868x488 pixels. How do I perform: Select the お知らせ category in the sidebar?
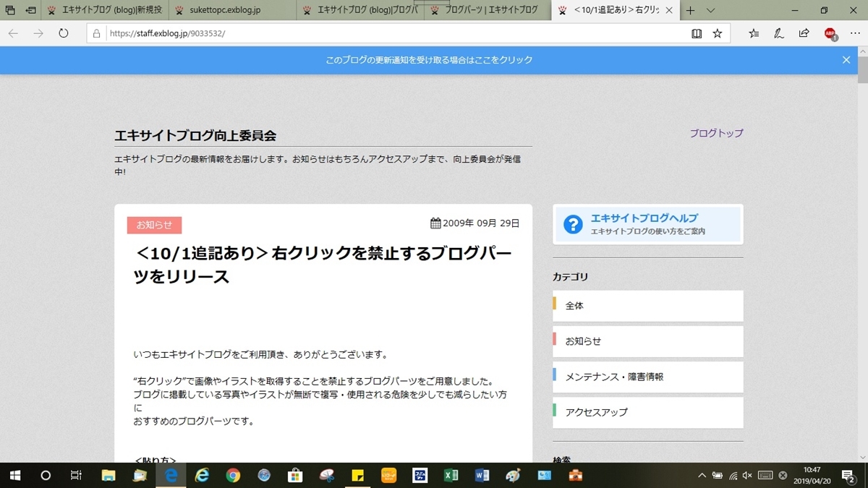pos(648,341)
